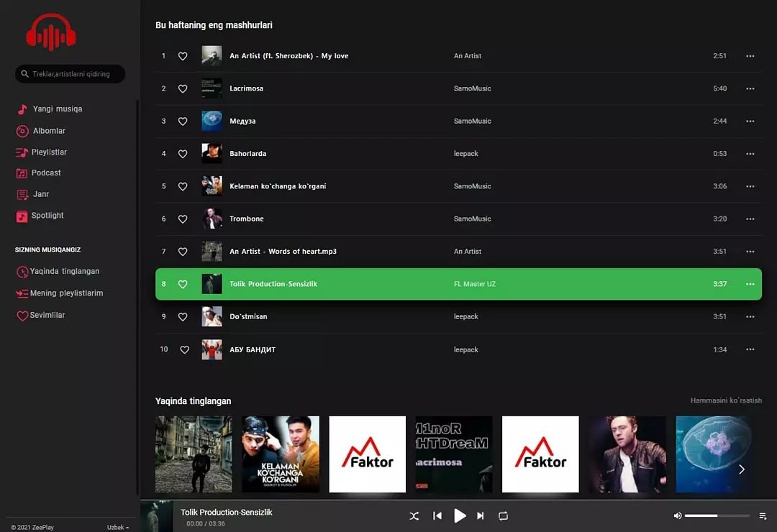Skip to the previous track
777x532 pixels.
click(437, 515)
